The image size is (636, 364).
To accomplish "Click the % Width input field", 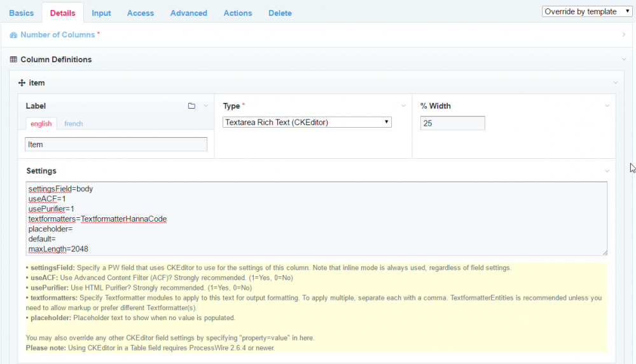I will pyautogui.click(x=452, y=123).
